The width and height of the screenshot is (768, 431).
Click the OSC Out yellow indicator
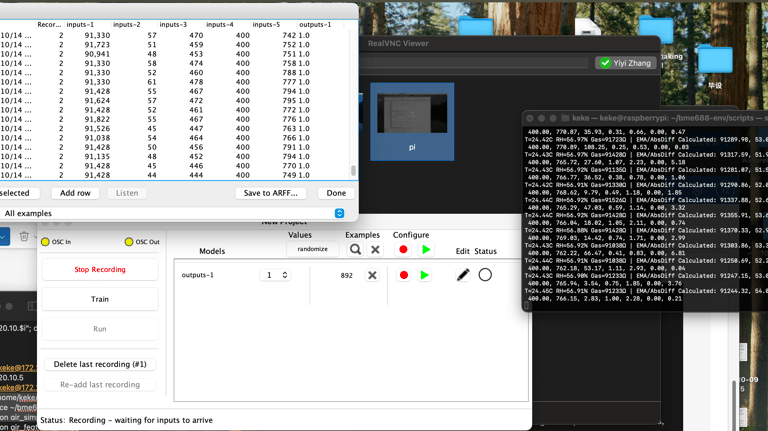point(129,242)
